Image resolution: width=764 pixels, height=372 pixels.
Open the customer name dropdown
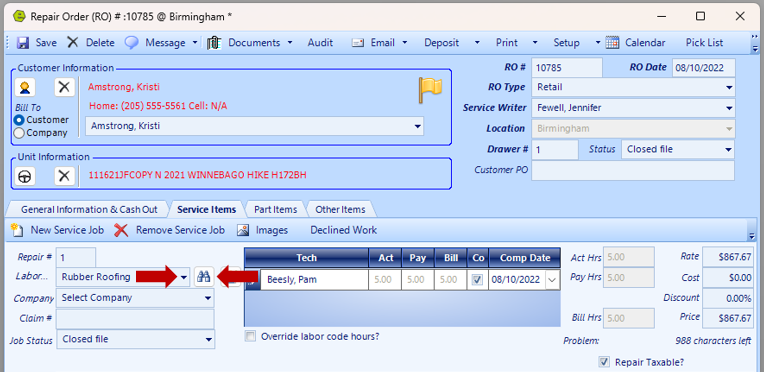pos(418,126)
